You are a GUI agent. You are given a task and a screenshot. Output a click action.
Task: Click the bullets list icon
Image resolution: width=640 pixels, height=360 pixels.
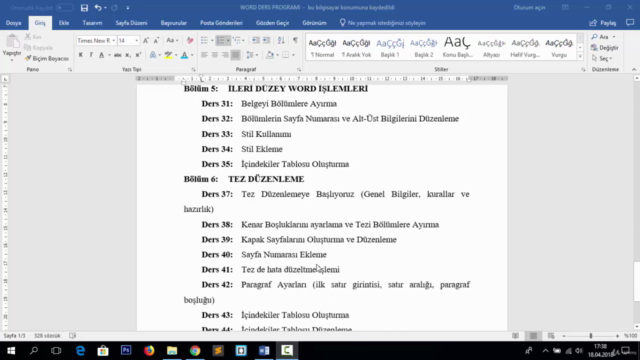click(x=204, y=40)
